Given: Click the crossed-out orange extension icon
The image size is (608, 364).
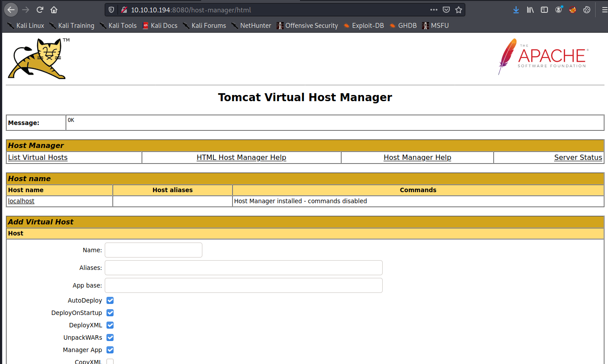Looking at the screenshot, I should tap(573, 9).
